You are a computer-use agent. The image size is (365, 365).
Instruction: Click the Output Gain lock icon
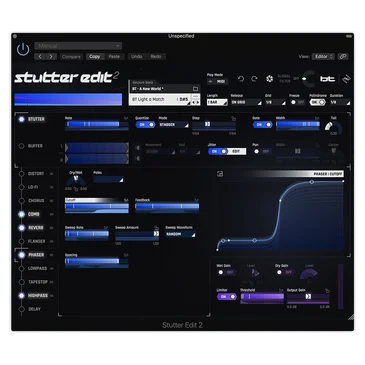327,291
